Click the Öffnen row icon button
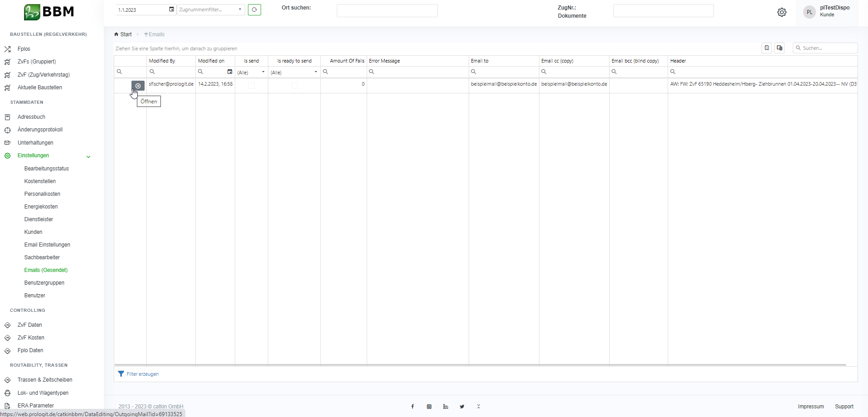 [138, 86]
